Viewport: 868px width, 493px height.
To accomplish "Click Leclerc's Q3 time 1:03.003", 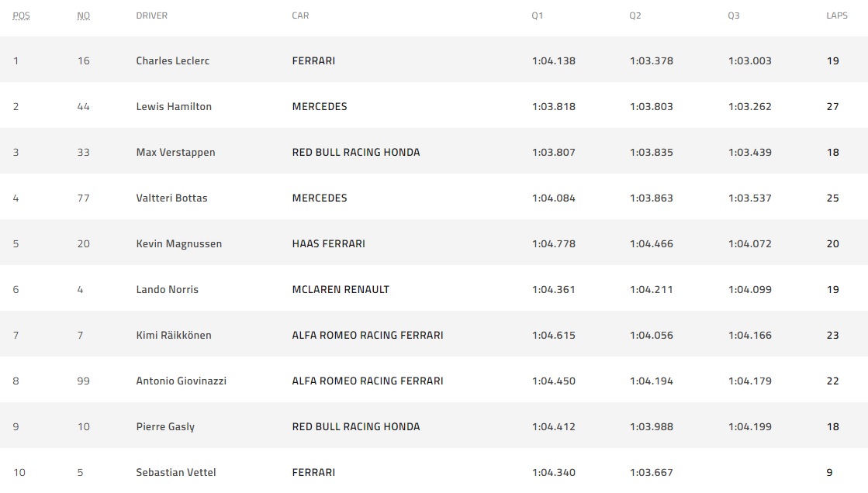I will click(749, 60).
